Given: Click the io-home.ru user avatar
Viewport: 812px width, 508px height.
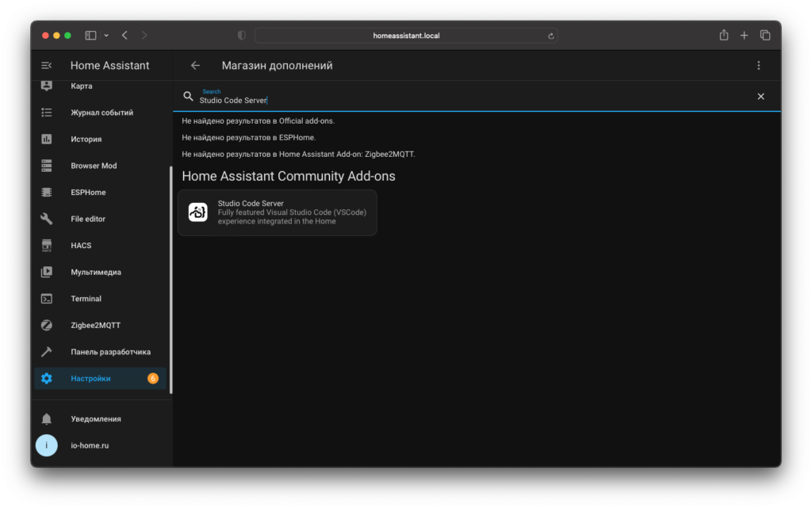Looking at the screenshot, I should coord(46,445).
